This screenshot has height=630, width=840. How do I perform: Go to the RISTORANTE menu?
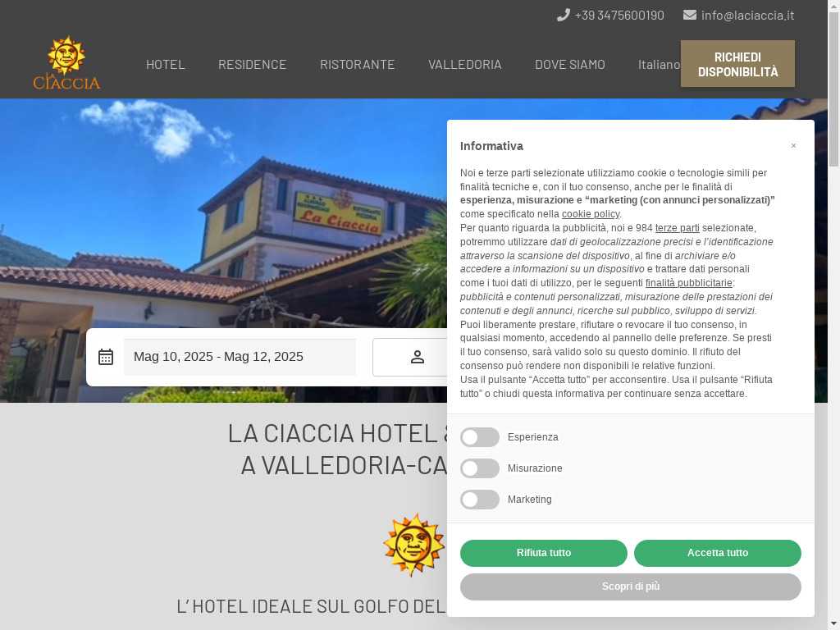[x=358, y=64]
